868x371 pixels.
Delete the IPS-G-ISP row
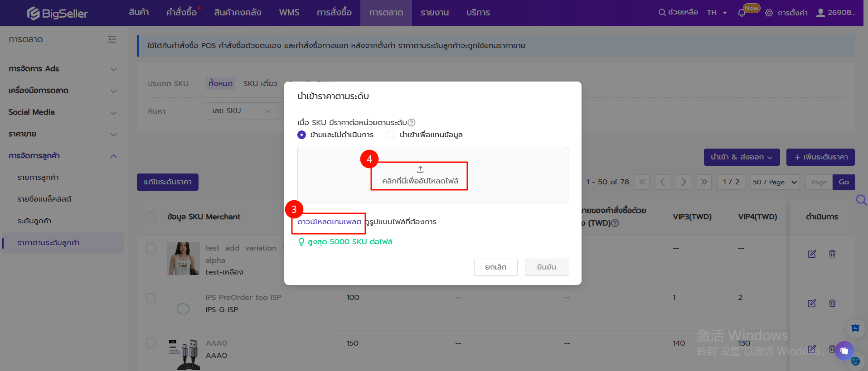point(832,303)
